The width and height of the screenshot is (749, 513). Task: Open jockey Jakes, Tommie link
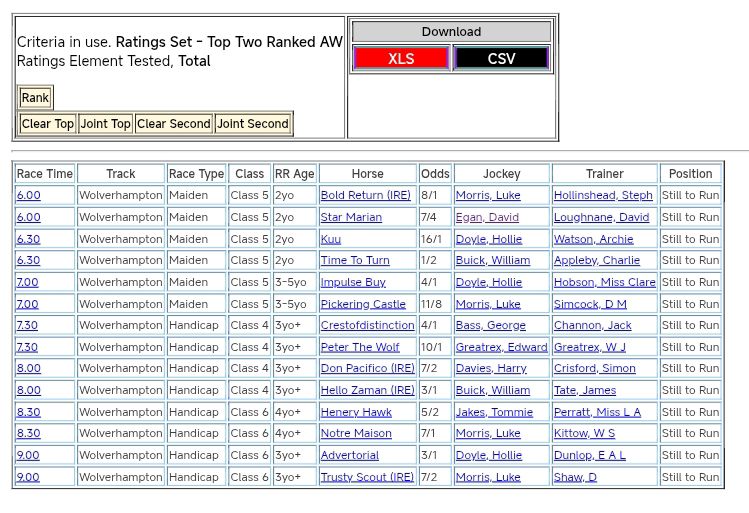[494, 412]
